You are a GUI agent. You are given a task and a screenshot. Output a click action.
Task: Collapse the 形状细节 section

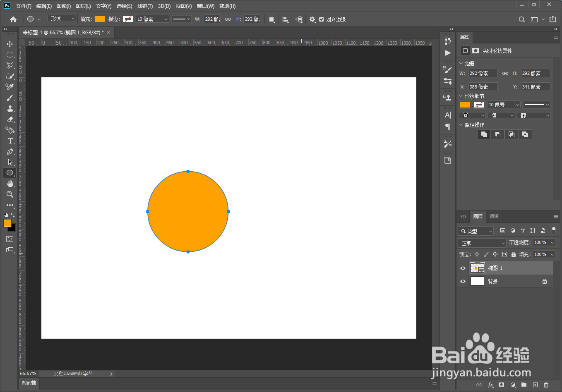(461, 96)
